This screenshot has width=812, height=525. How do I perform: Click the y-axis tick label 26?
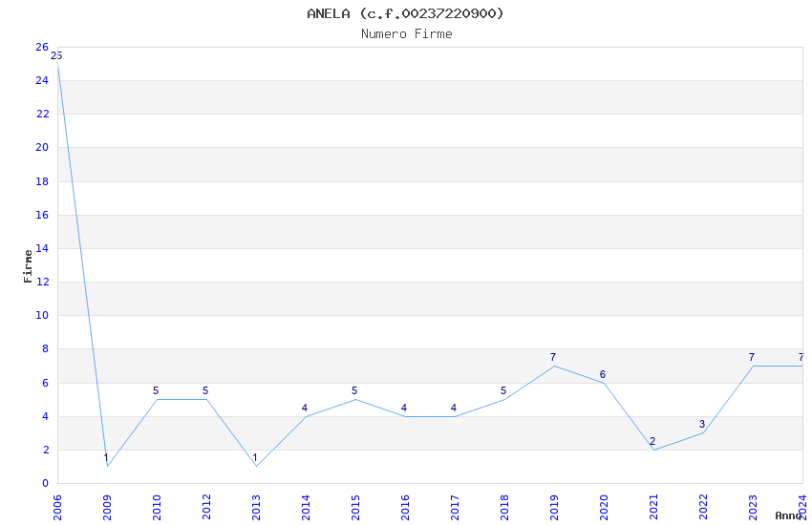click(42, 47)
